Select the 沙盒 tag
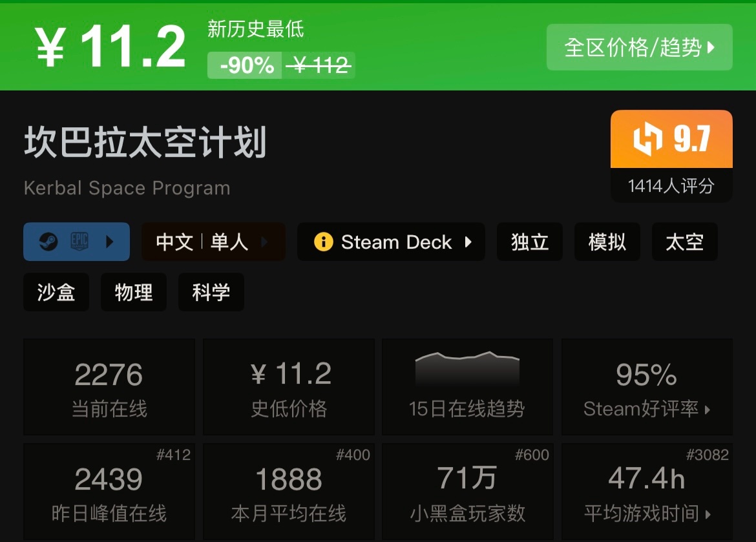756x542 pixels. [56, 292]
